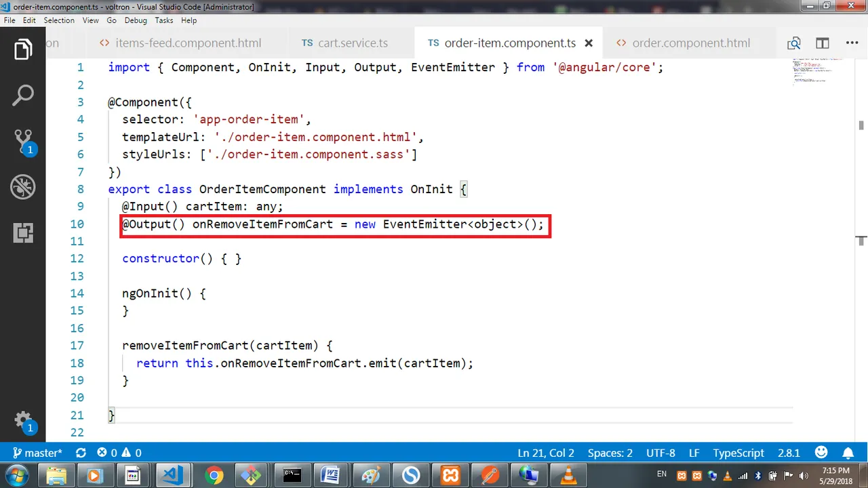Change the language mode via TypeScript
Viewport: 868px width, 488px height.
(x=738, y=453)
